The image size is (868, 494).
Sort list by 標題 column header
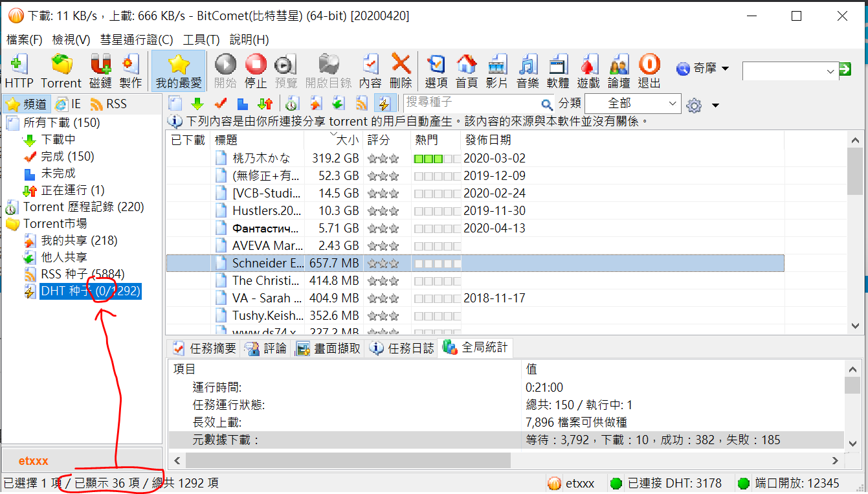[x=258, y=139]
